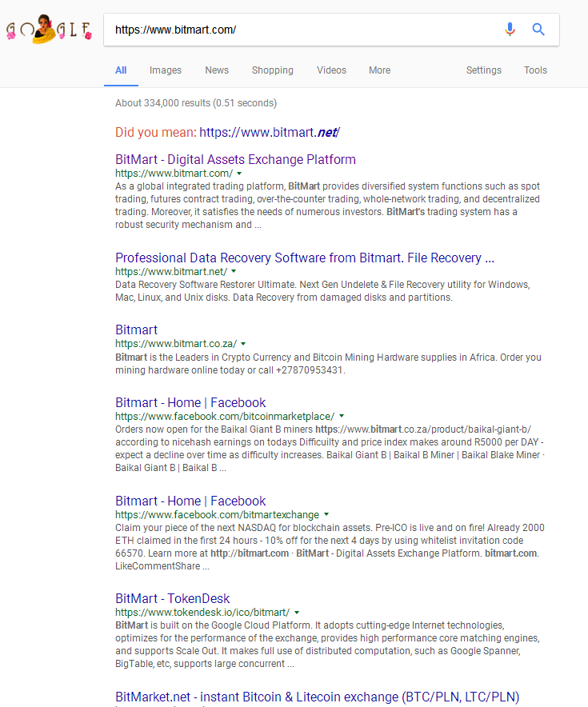Click the green tokendesk.io/ico/bitmart URL text

[202, 613]
